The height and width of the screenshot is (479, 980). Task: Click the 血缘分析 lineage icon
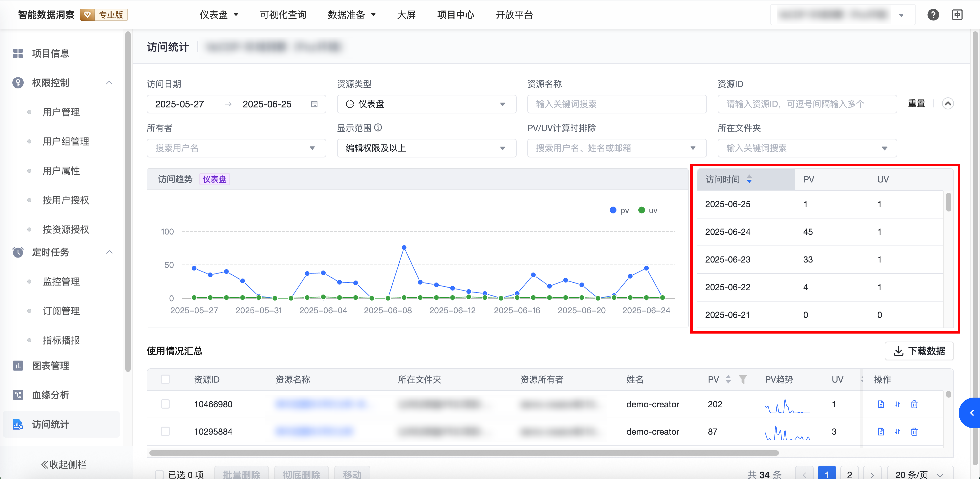pos(18,395)
